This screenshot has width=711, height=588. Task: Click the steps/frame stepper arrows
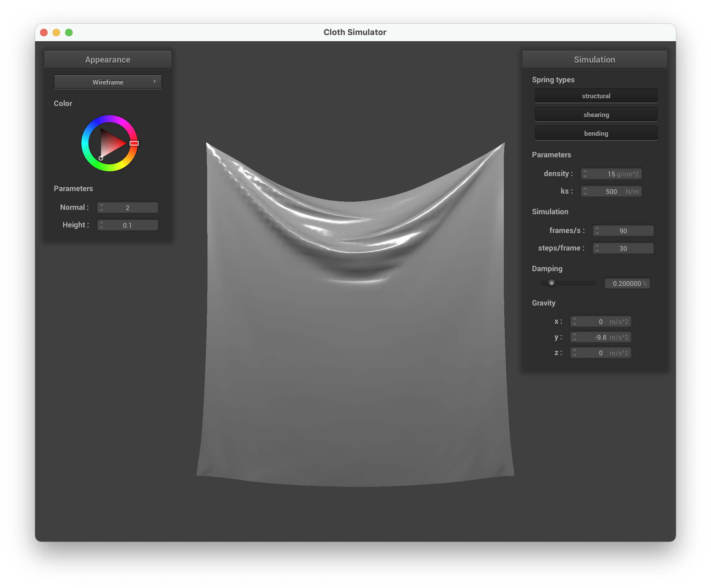click(x=597, y=248)
